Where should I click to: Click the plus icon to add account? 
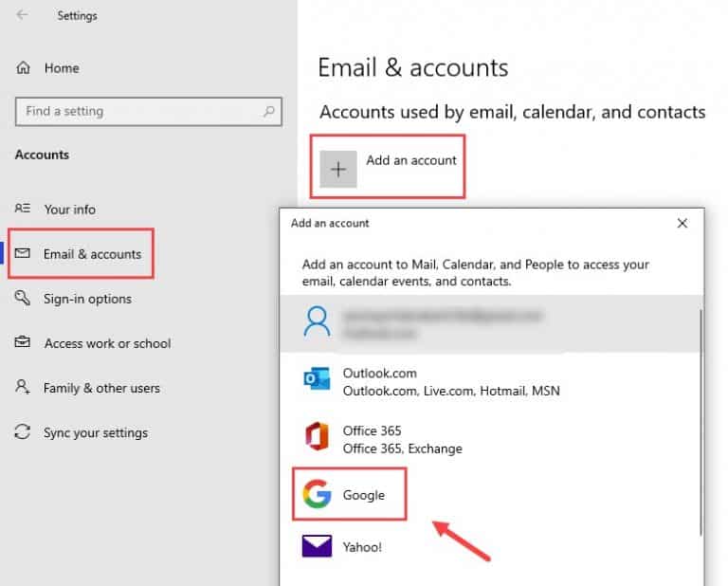[x=338, y=169]
